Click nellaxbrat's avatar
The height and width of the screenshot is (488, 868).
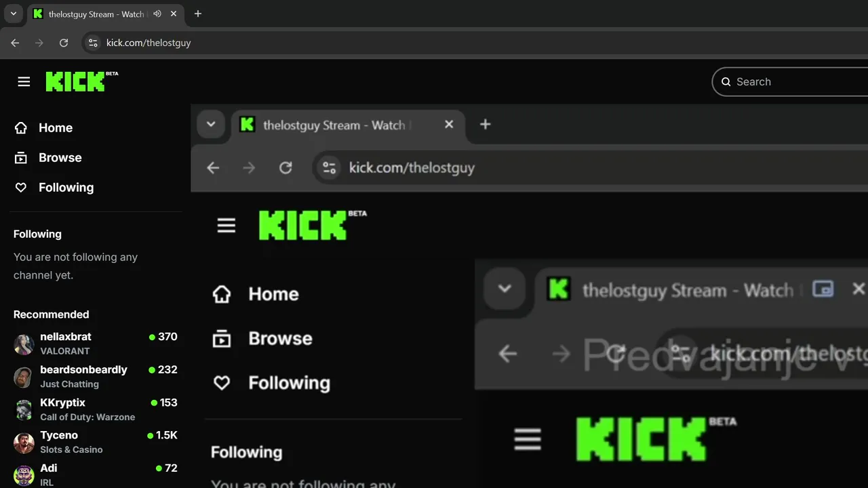(x=24, y=344)
